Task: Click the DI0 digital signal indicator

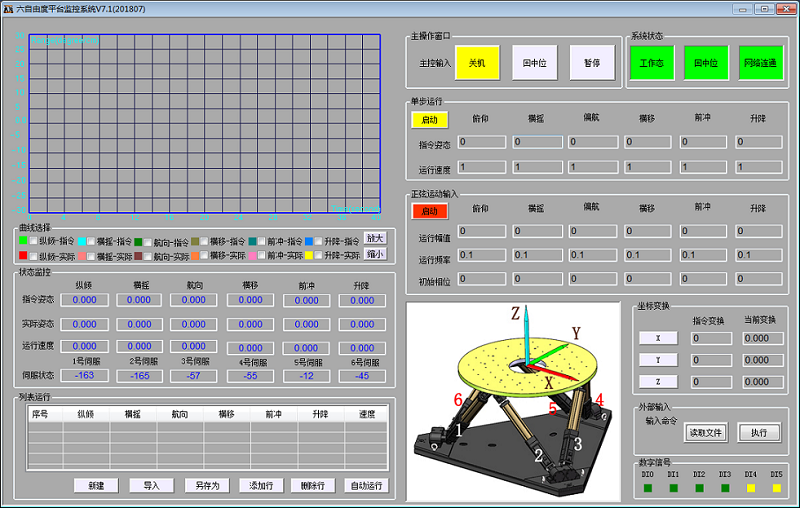Action: pos(647,488)
